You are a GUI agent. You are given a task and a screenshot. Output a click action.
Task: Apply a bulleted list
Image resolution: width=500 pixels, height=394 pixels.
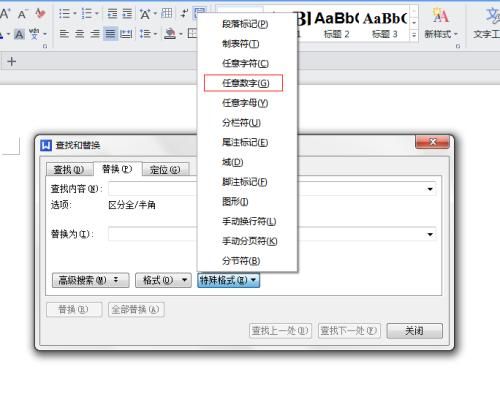point(64,14)
